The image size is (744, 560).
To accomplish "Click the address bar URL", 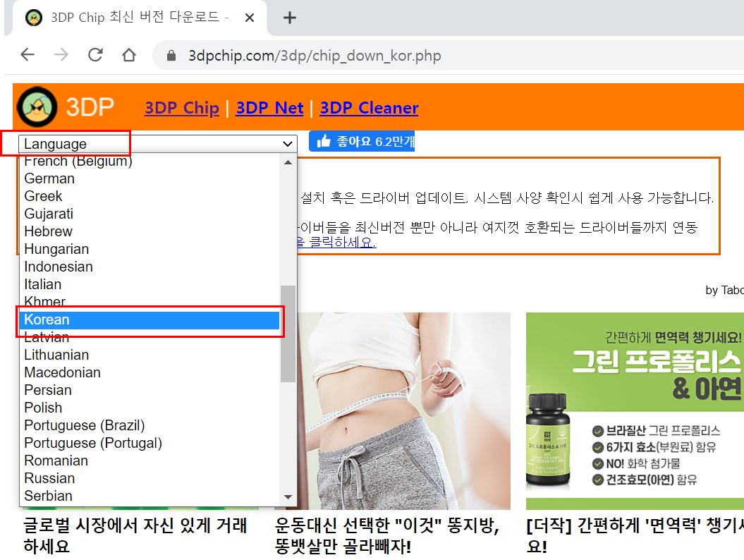I will (315, 56).
